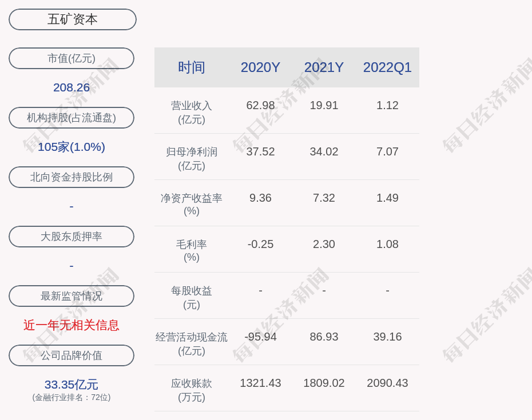Click the 34.02 net profit cell
The width and height of the screenshot is (532, 420).
click(324, 151)
